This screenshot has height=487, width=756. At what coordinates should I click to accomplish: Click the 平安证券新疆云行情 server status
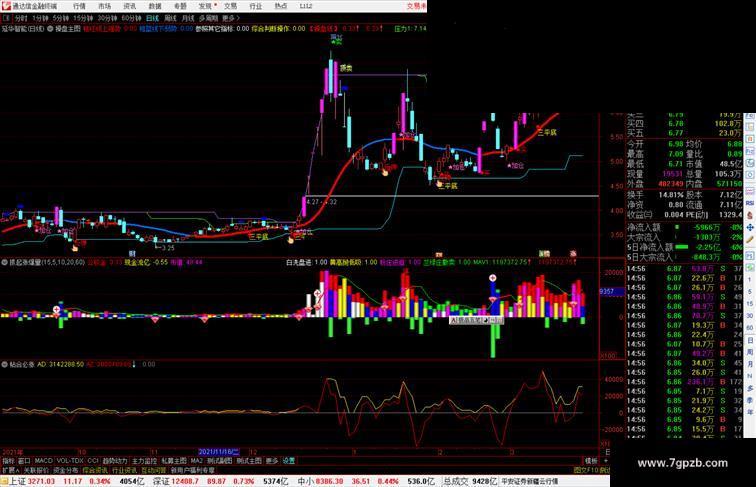pyautogui.click(x=529, y=481)
